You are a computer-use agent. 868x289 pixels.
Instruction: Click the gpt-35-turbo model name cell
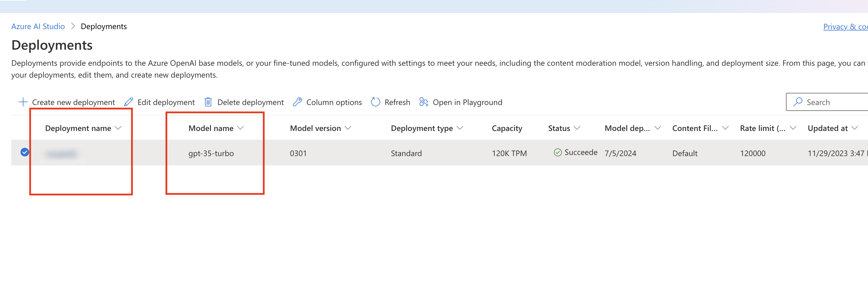(211, 154)
